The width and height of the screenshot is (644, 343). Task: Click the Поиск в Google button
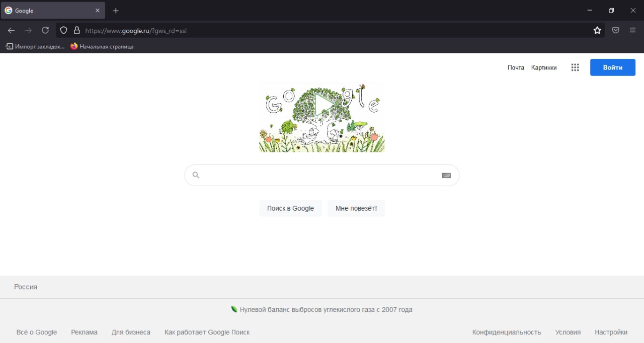click(x=291, y=208)
